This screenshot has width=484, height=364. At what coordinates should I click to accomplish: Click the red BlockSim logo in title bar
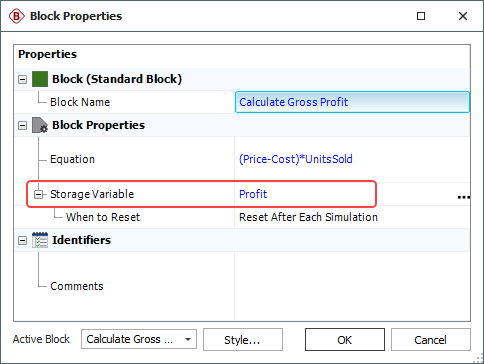(17, 16)
